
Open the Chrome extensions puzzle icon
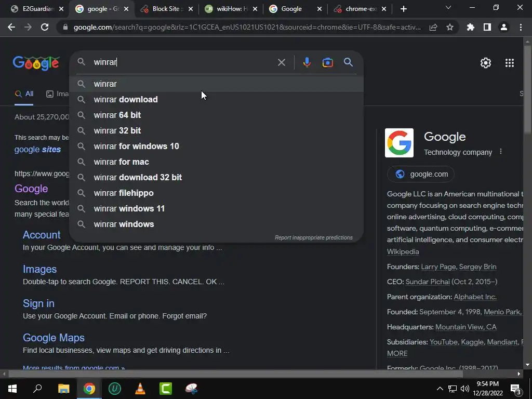pyautogui.click(x=471, y=27)
